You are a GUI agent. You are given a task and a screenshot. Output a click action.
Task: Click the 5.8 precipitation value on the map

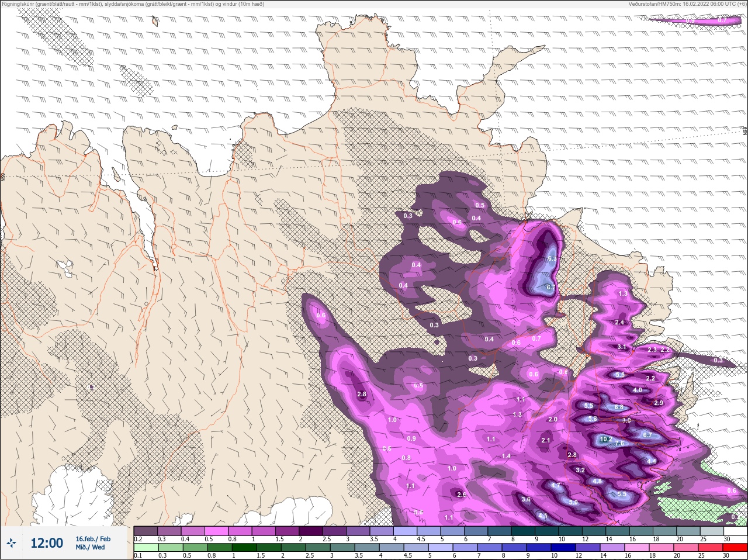coord(592,419)
